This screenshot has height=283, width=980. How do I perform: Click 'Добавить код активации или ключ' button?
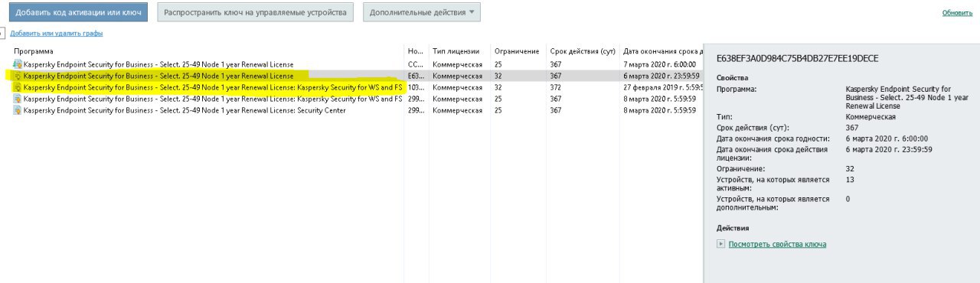coord(77,12)
